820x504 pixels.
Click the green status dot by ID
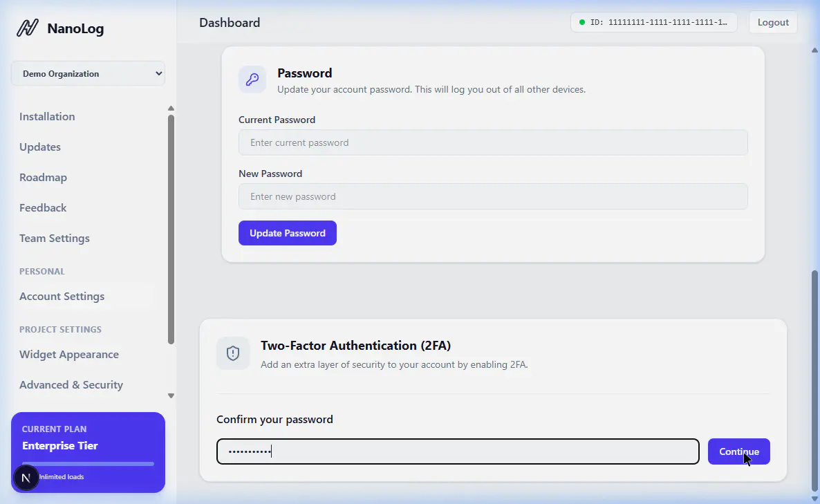tap(582, 22)
